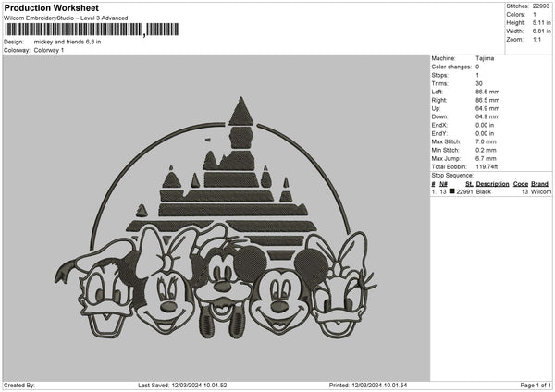This screenshot has width=555, height=392.
Task: Click the "Description" column header
Action: point(492,184)
